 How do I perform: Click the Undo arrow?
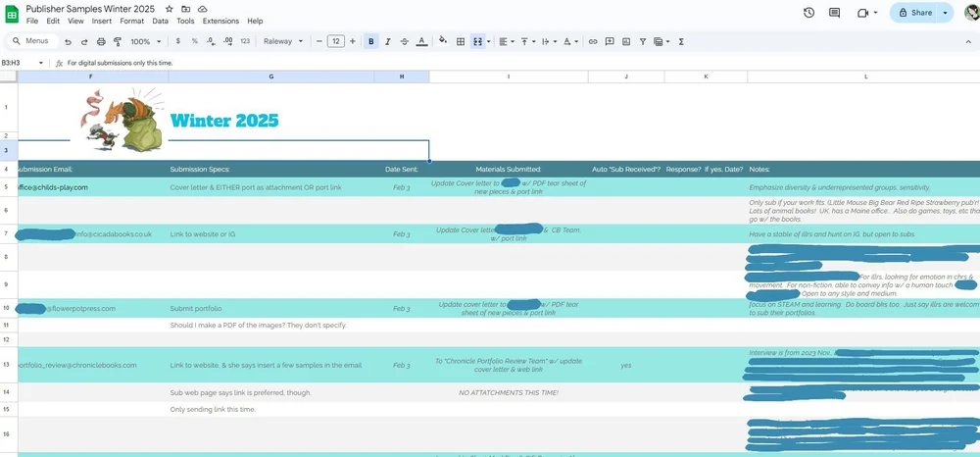pos(69,42)
